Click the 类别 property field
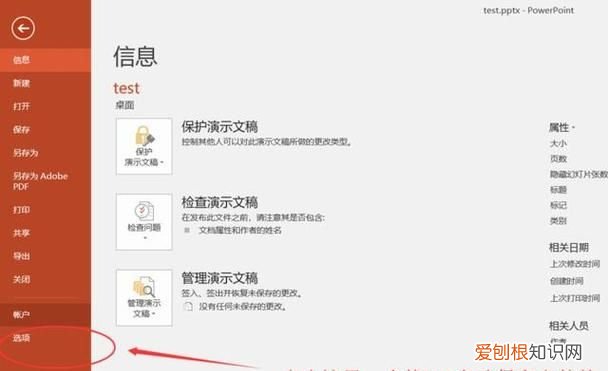This screenshot has height=371, width=608. coord(558,221)
